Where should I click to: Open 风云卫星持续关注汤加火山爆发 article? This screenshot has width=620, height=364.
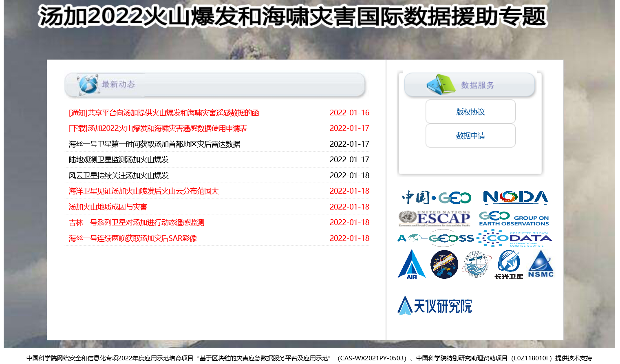pyautogui.click(x=119, y=176)
